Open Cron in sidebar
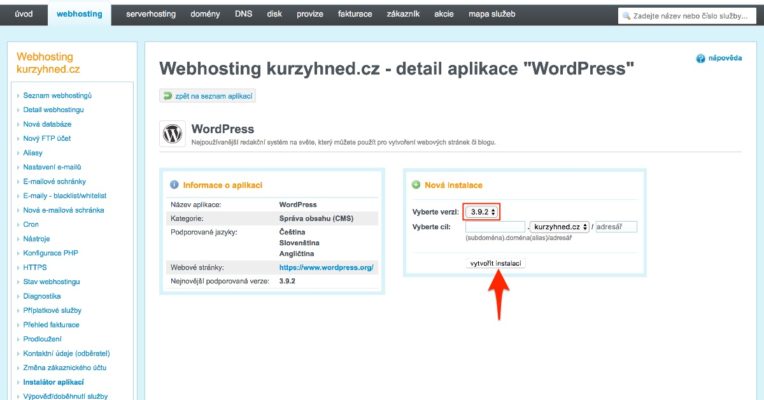Image resolution: width=764 pixels, height=400 pixels. coord(31,224)
